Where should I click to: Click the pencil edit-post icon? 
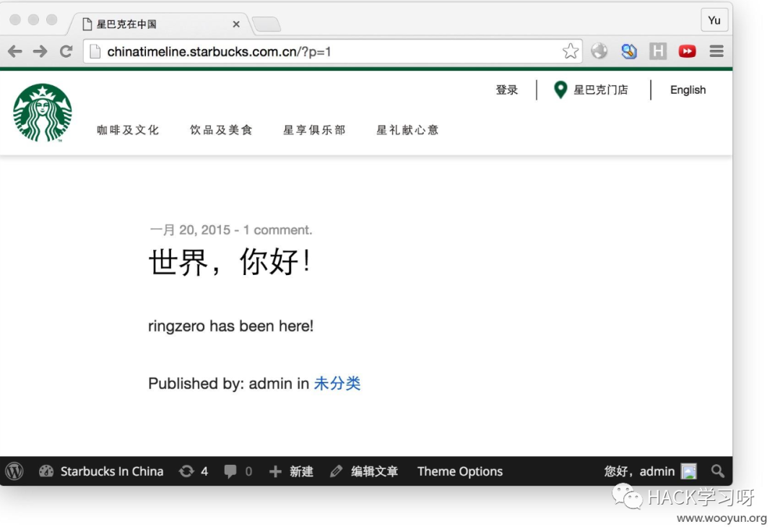coord(337,471)
